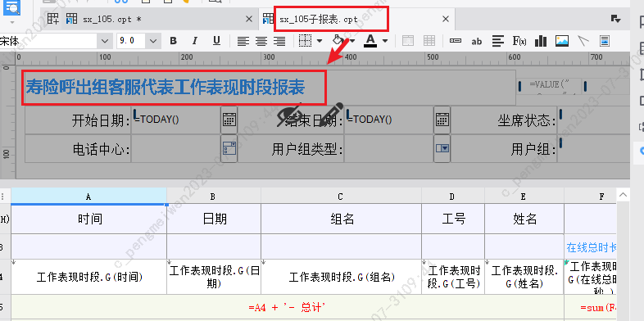Select cell 工作表现时段.G(组名)
Viewport: 644px width, 321px height.
(342, 277)
